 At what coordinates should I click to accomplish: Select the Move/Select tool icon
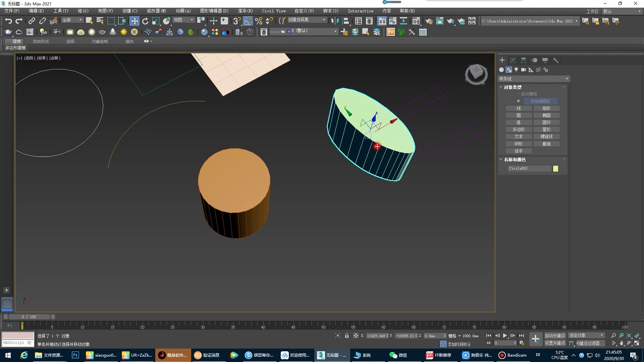134,21
